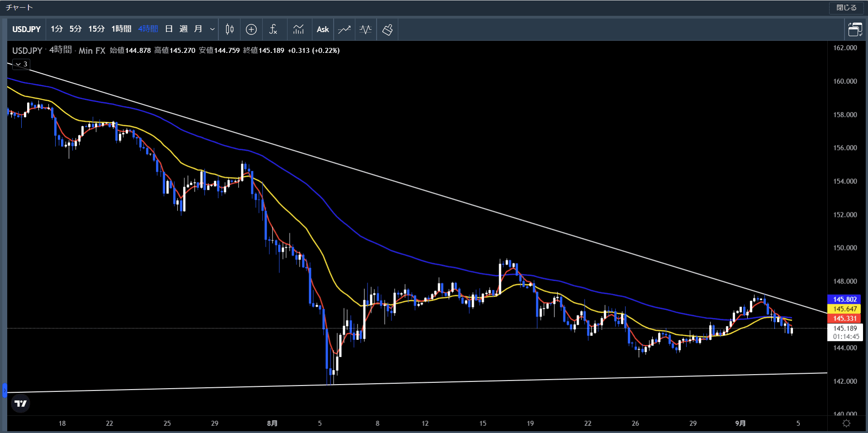Image resolution: width=868 pixels, height=433 pixels.
Task: Click the waveform pulse icon in toolbar
Action: click(x=366, y=29)
